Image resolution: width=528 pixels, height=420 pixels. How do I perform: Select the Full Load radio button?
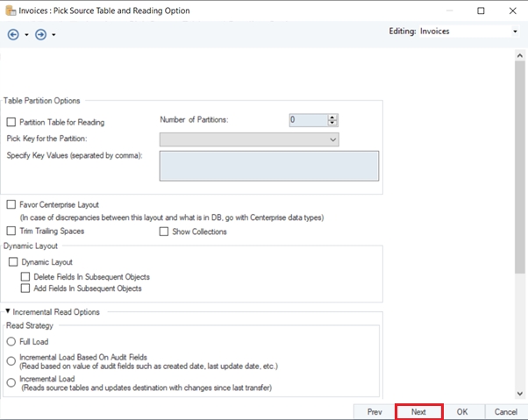(11, 342)
